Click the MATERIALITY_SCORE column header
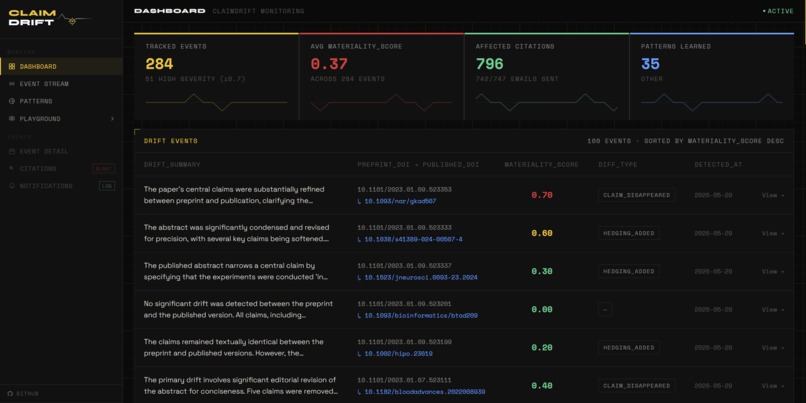This screenshot has height=403, width=806. pos(541,164)
